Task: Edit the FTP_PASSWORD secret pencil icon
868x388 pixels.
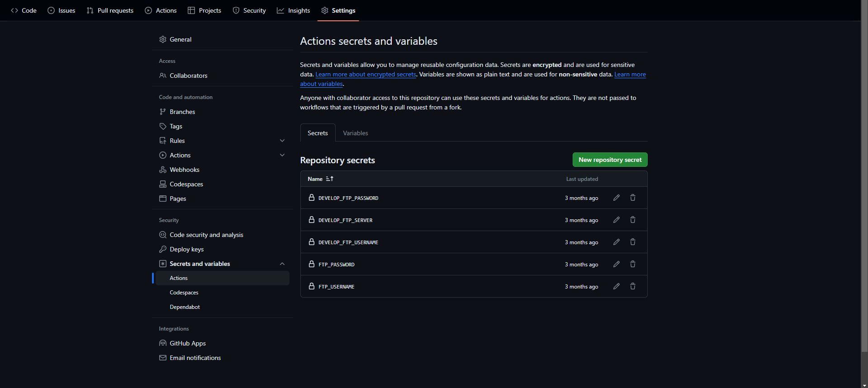Action: pos(616,264)
